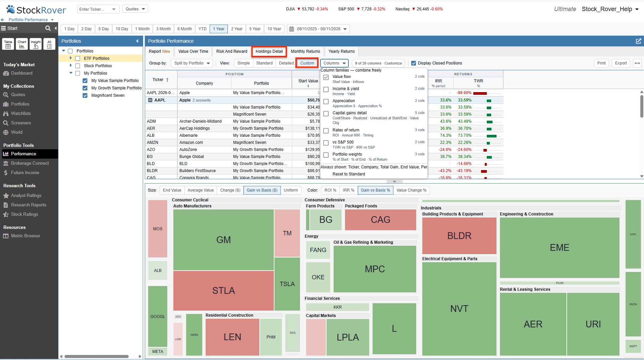
Task: Open Analyst Ratings research tool
Action: tap(26, 196)
